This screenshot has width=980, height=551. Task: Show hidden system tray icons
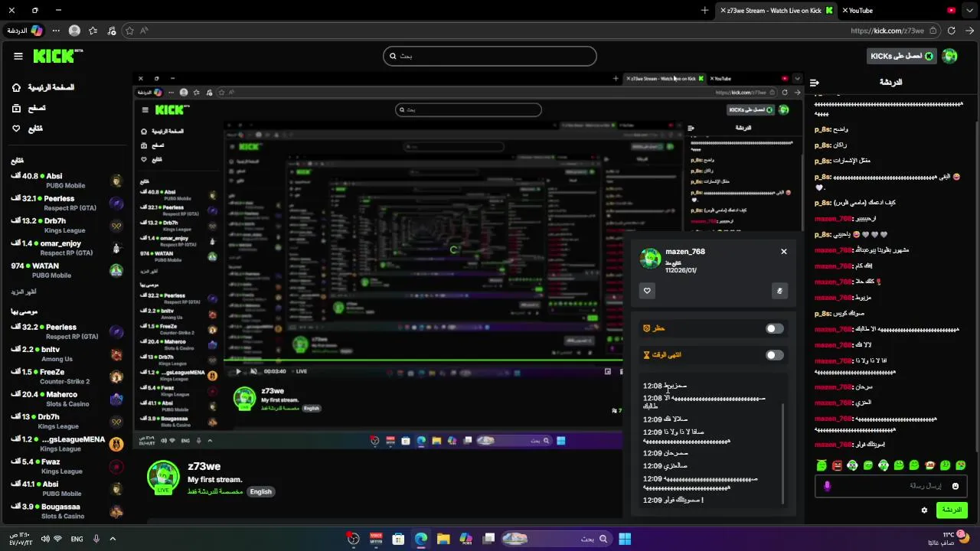113,539
